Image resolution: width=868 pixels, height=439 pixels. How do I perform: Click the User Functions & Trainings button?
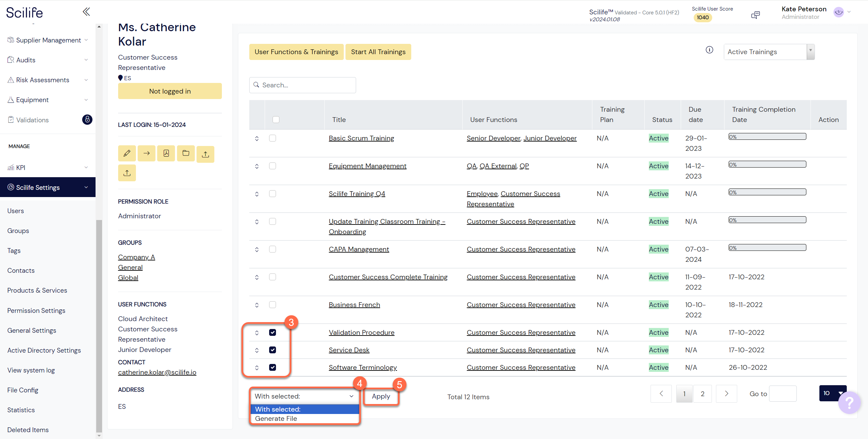[296, 52]
